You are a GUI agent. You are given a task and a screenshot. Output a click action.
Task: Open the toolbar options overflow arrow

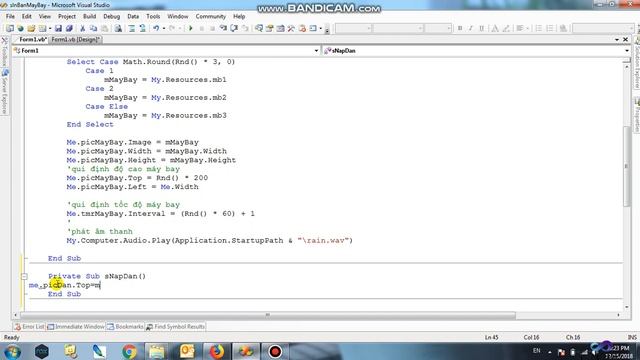(327, 29)
